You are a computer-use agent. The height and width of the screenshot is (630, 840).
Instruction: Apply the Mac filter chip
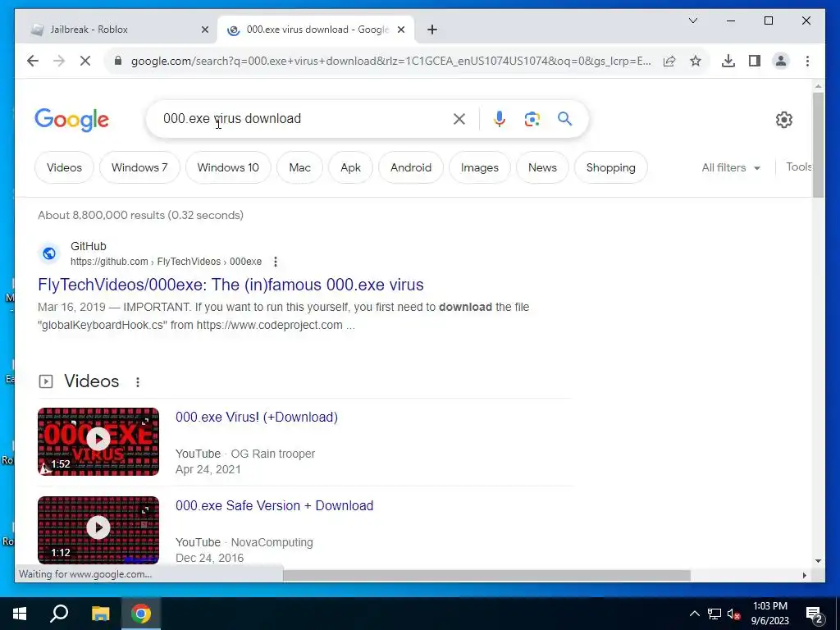coord(299,167)
